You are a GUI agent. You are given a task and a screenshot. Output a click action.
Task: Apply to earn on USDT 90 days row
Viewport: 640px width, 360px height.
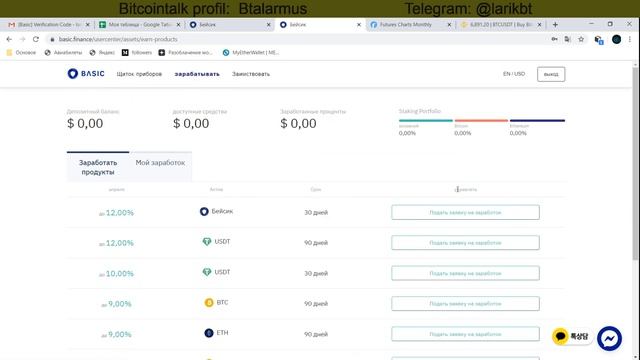click(465, 242)
